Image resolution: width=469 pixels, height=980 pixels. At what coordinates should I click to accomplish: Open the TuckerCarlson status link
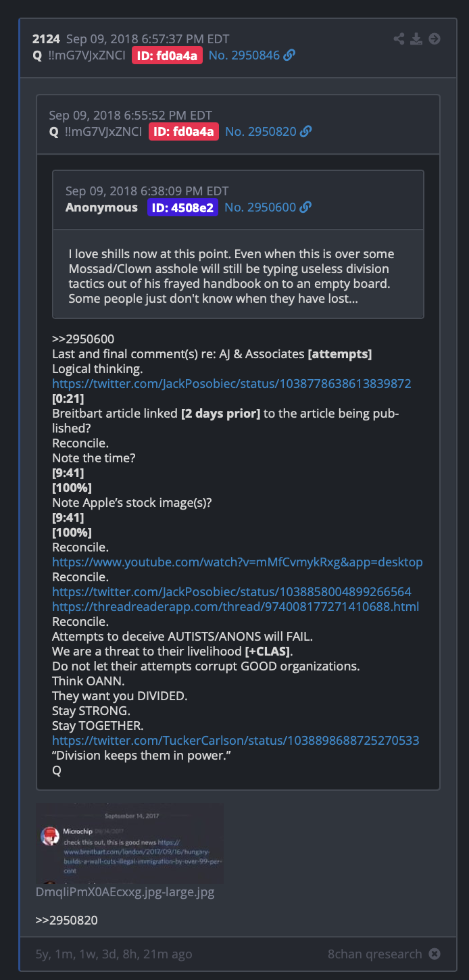(236, 741)
